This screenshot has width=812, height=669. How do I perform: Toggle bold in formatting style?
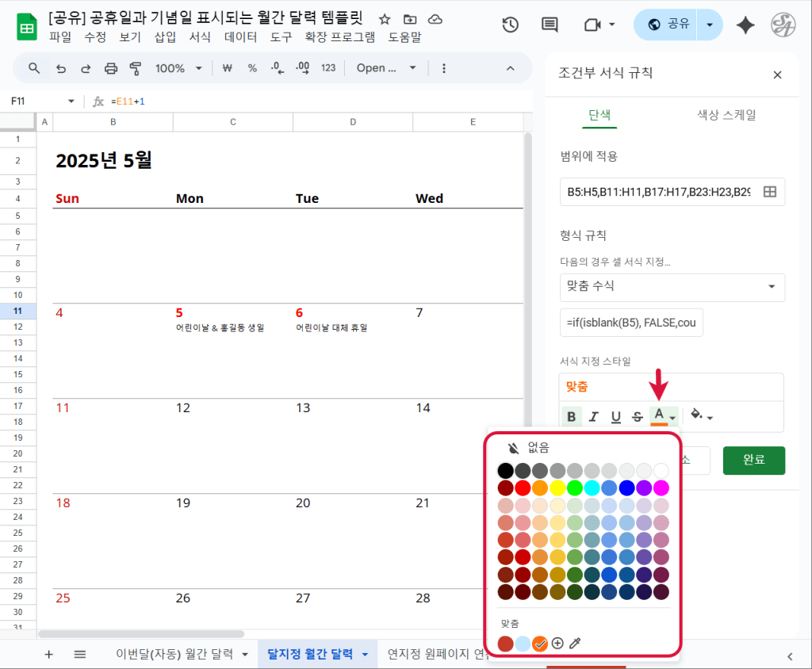tap(571, 416)
